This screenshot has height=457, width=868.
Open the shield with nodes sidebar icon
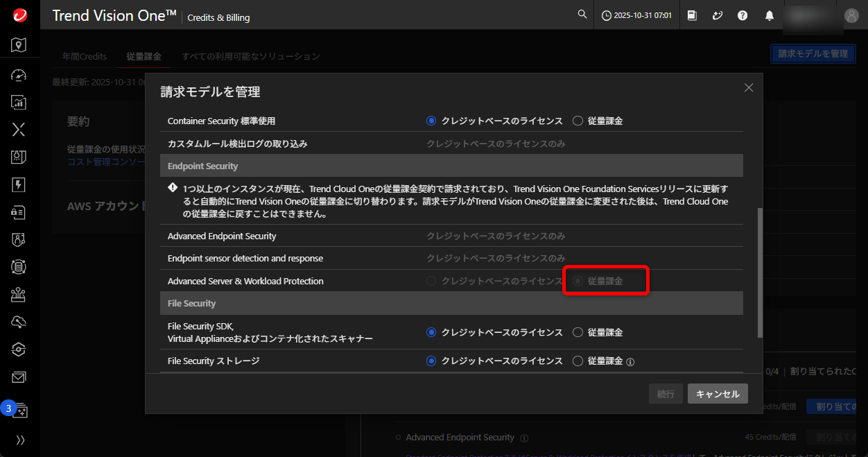tap(19, 239)
